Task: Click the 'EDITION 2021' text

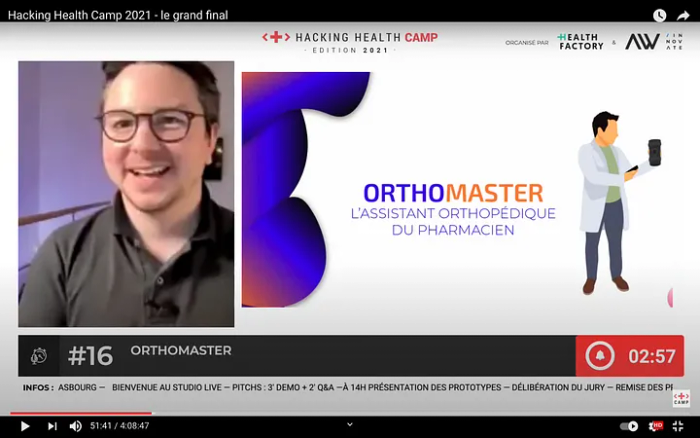Action: pyautogui.click(x=350, y=50)
